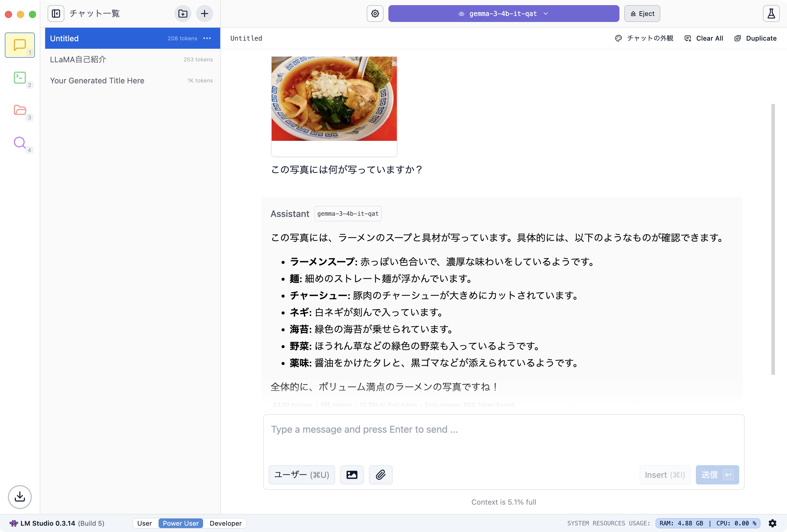Open My Models folder sidebar icon

coord(20,110)
